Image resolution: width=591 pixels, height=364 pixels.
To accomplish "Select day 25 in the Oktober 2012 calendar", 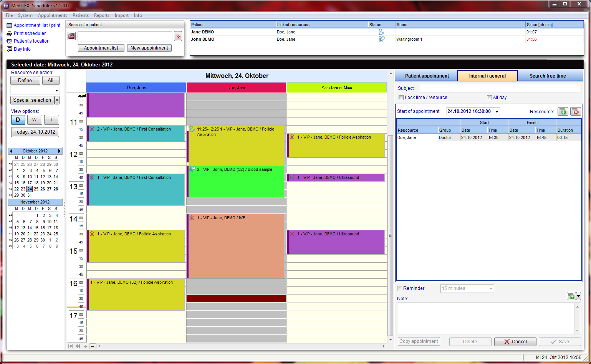I will [x=36, y=189].
